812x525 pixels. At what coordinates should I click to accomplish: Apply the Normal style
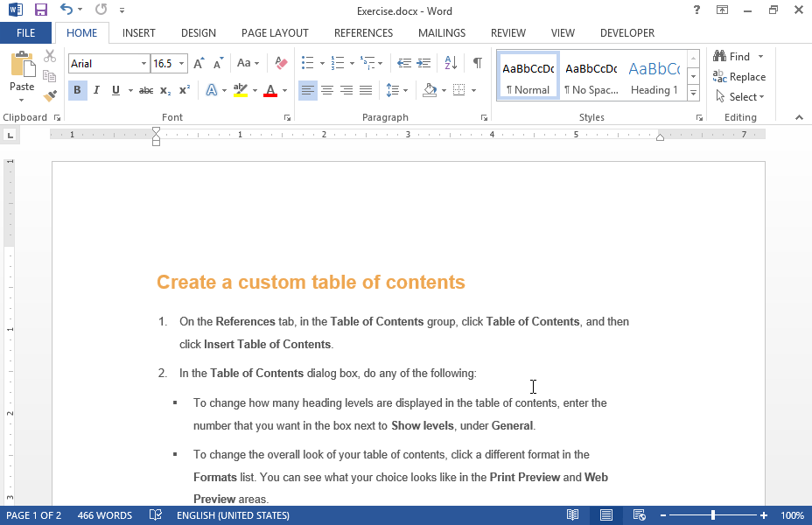528,77
